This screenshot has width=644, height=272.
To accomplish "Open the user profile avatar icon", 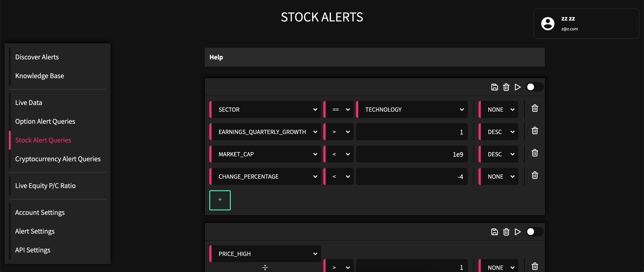I will 547,24.
